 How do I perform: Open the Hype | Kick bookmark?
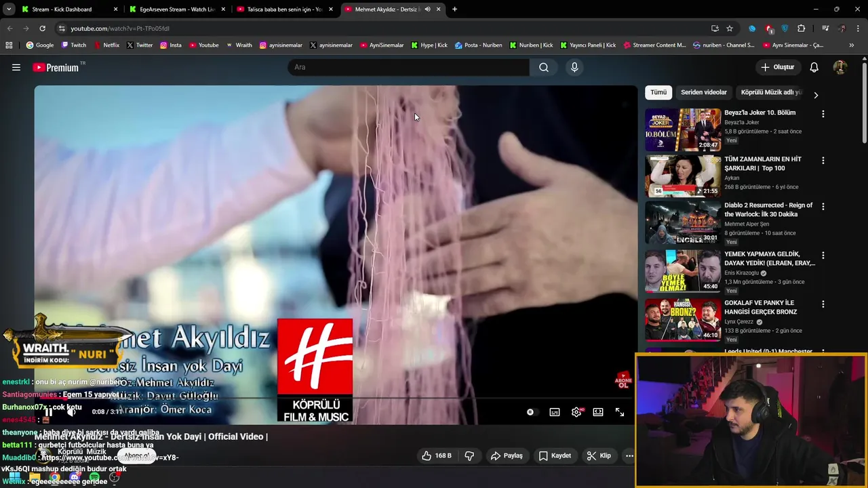(x=429, y=45)
